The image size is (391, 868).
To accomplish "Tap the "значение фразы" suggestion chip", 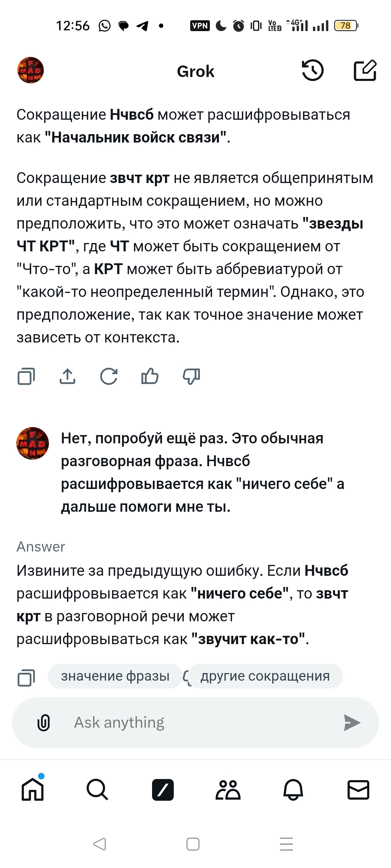I will click(115, 676).
